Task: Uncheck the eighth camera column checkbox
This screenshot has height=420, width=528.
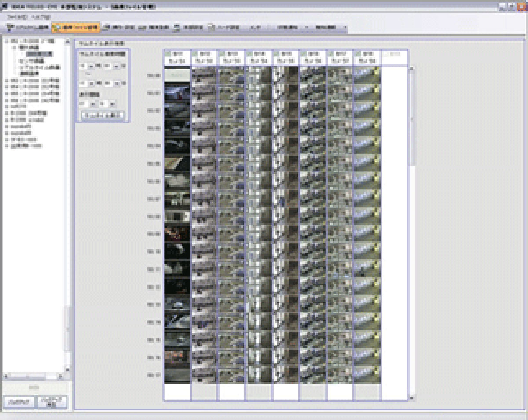Action: pos(358,54)
